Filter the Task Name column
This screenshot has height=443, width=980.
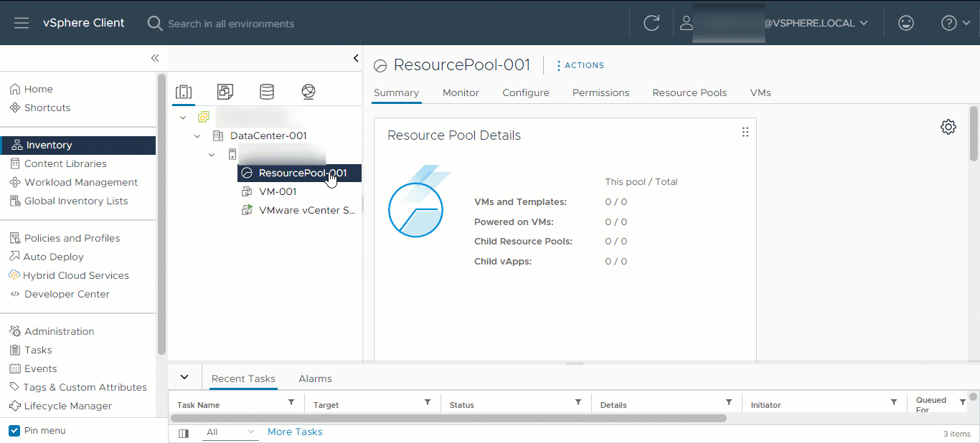point(291,403)
